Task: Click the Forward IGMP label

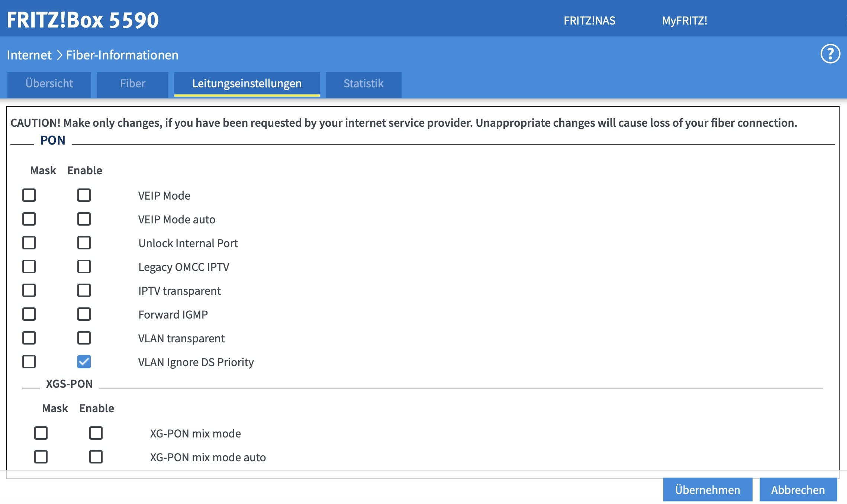Action: click(x=173, y=314)
